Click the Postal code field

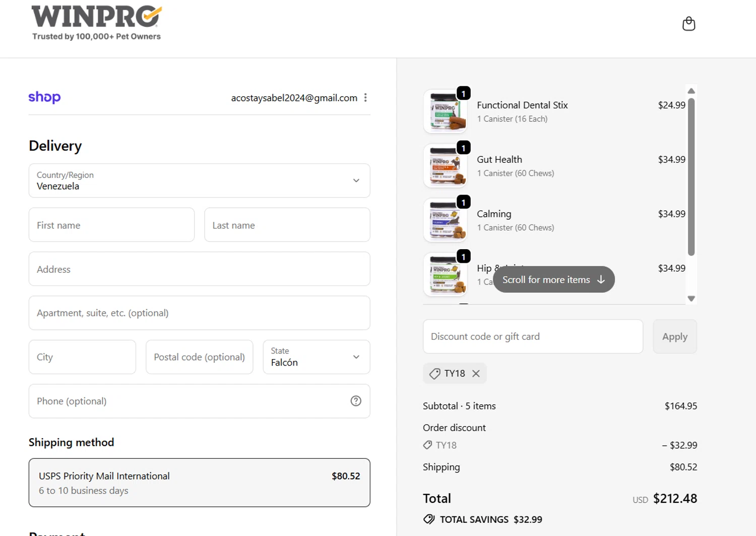coord(199,357)
